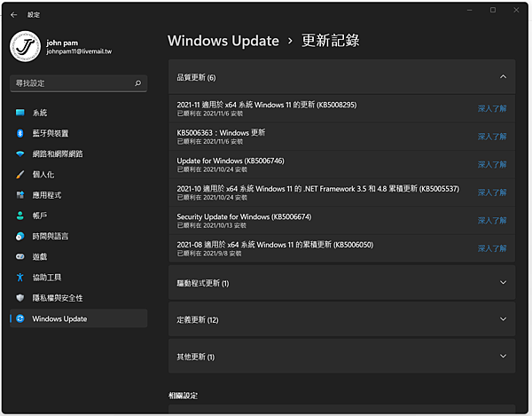Select Windows Update sidebar label

(59, 318)
